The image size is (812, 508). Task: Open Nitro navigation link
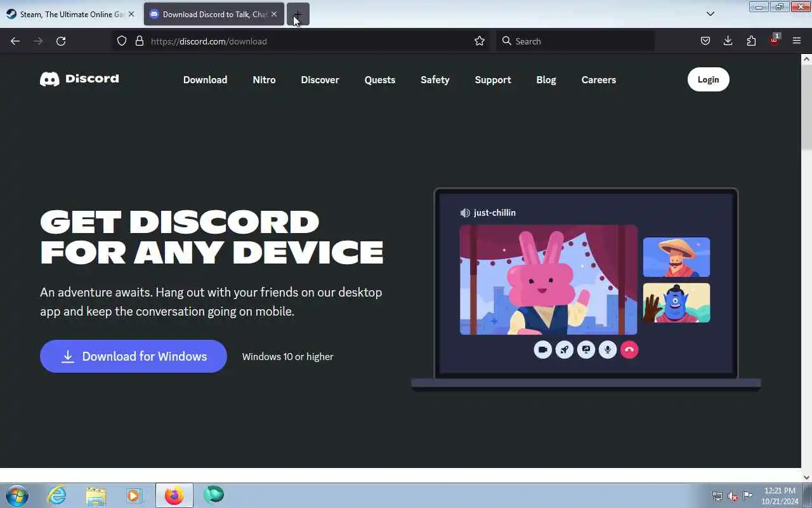click(x=264, y=80)
